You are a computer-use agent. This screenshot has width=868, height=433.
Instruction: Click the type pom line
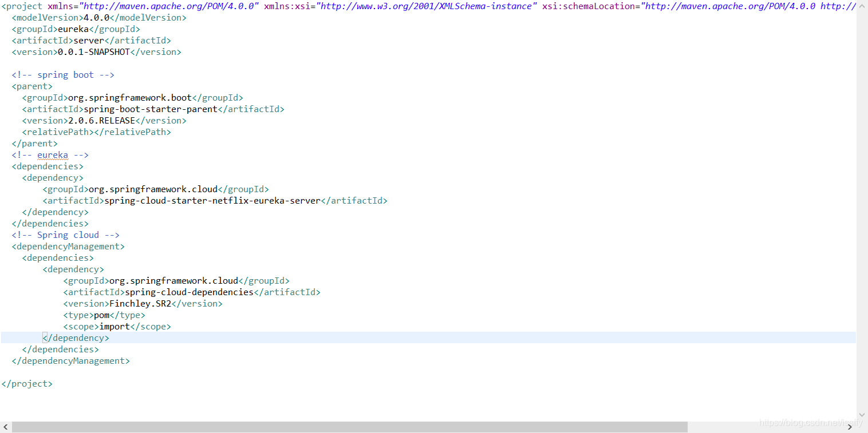104,315
